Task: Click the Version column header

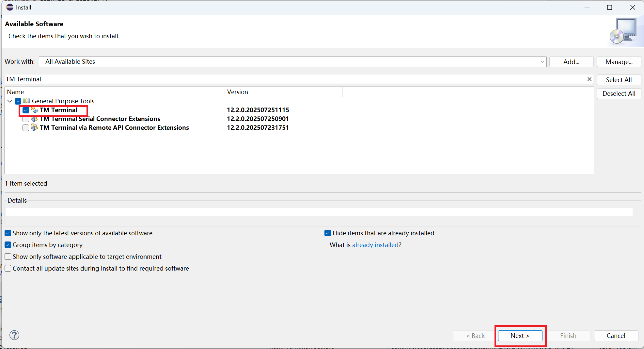Action: (284, 92)
